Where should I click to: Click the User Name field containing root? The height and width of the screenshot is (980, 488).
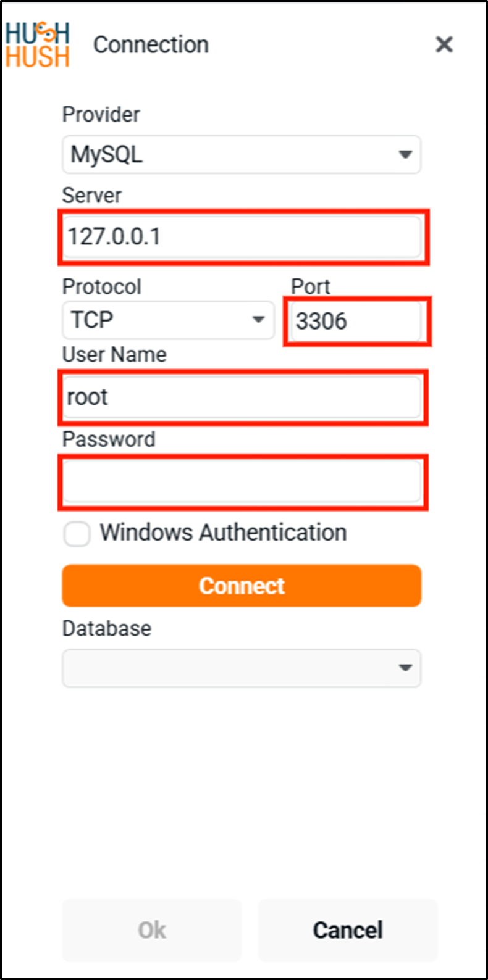click(242, 397)
